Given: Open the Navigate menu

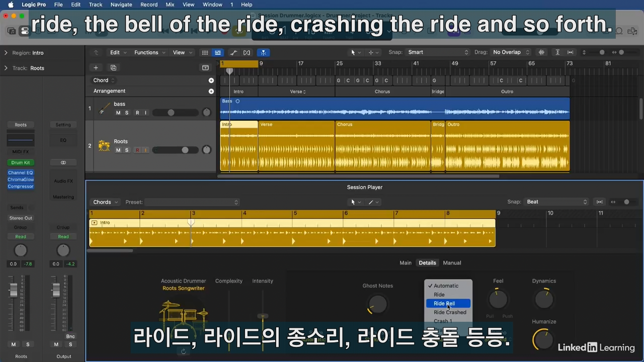Looking at the screenshot, I should [x=121, y=5].
